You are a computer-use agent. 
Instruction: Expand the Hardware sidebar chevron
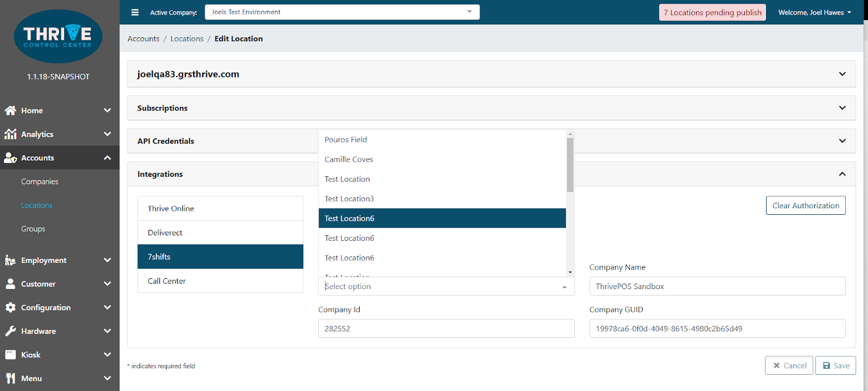tap(107, 331)
